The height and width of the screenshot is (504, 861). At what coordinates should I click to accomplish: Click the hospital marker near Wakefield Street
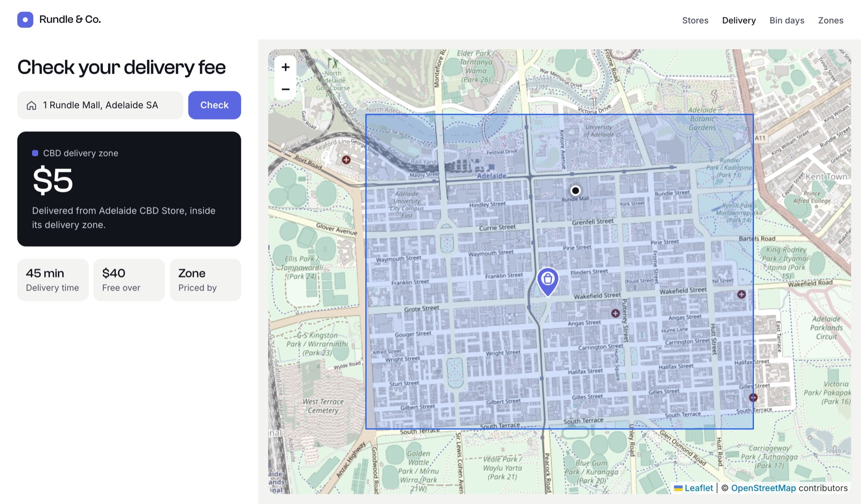pos(741,294)
